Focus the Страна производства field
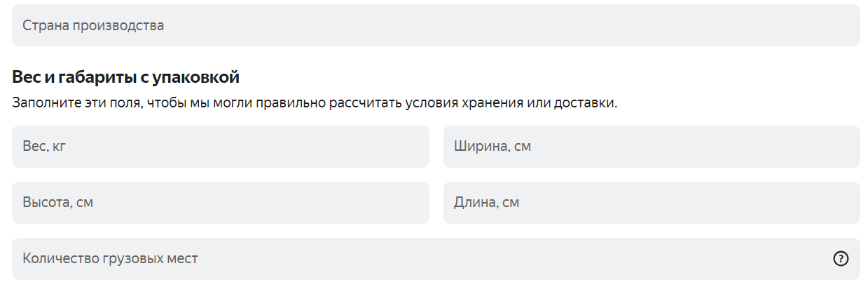This screenshot has width=868, height=287. pyautogui.click(x=435, y=26)
